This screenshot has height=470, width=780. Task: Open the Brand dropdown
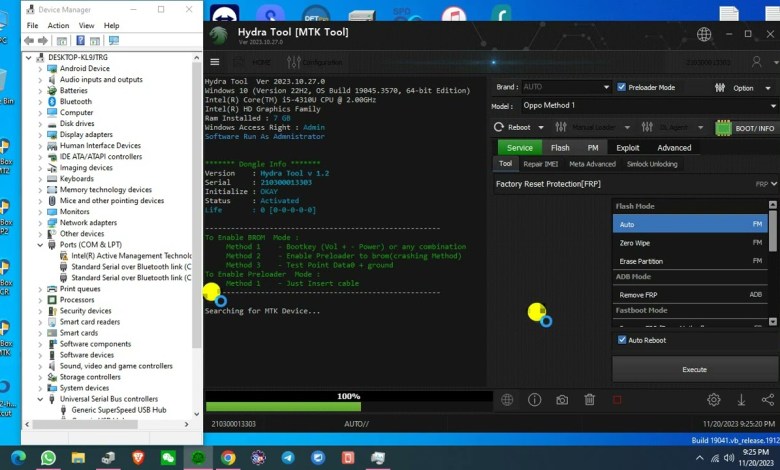563,87
